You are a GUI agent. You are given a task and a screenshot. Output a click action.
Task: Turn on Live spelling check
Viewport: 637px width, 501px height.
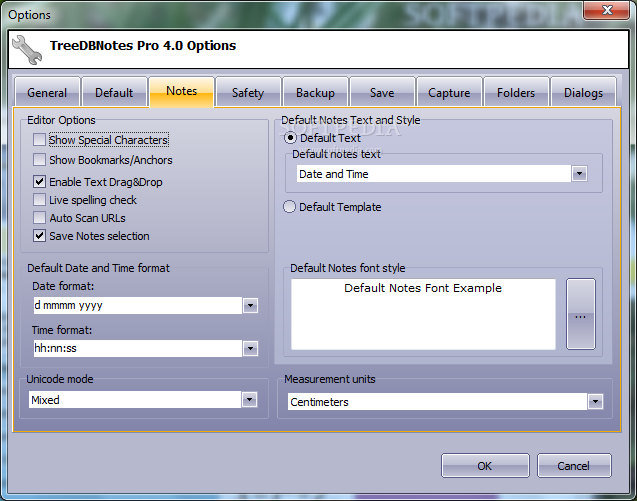39,200
